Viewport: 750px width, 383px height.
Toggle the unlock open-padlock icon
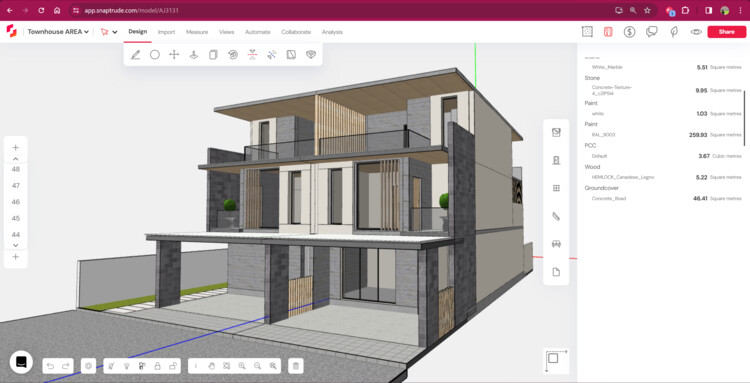[x=173, y=366]
